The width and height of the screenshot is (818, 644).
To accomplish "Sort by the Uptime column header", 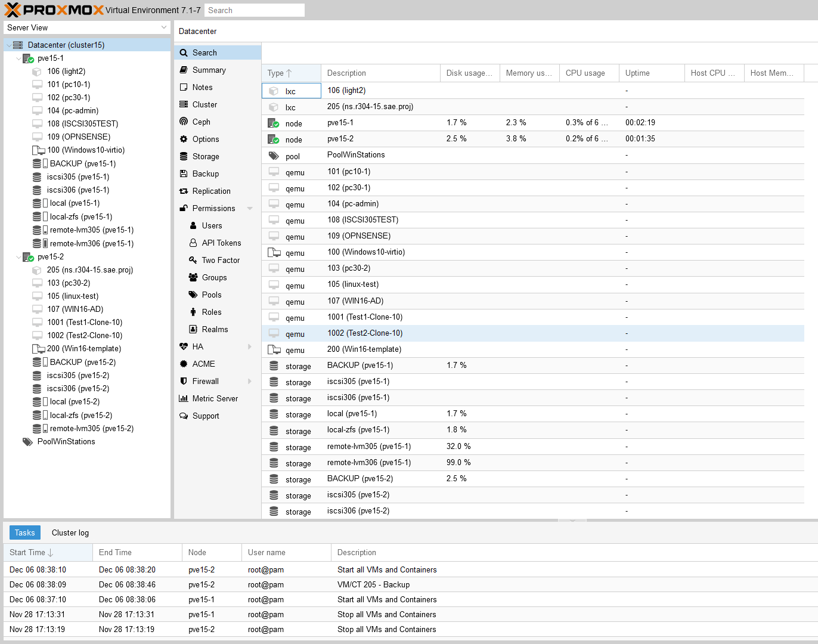I will (x=652, y=73).
